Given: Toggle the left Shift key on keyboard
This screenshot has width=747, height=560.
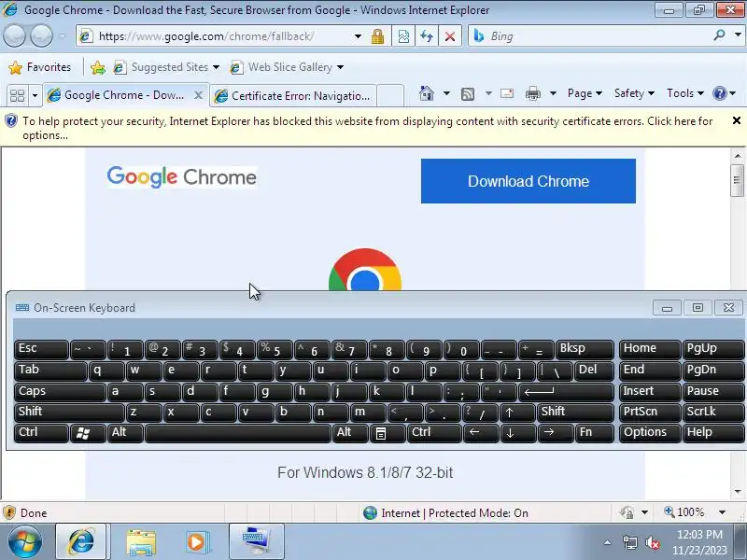Looking at the screenshot, I should click(x=69, y=412).
